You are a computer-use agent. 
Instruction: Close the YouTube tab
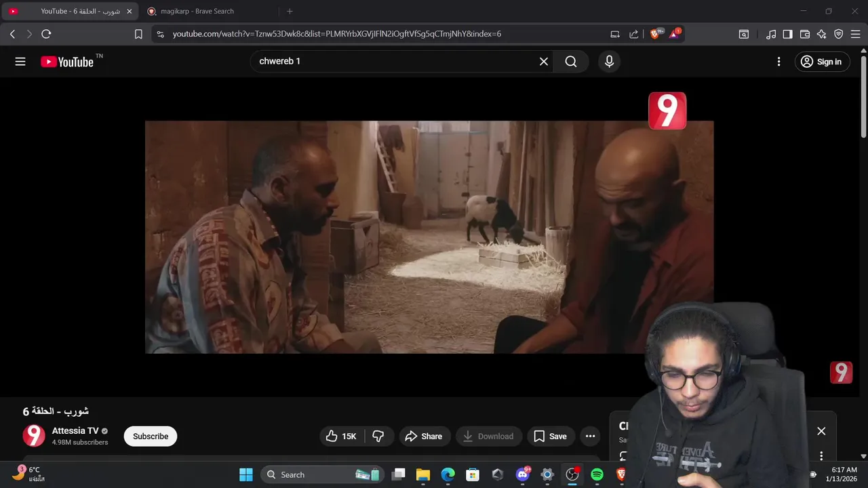coord(130,12)
